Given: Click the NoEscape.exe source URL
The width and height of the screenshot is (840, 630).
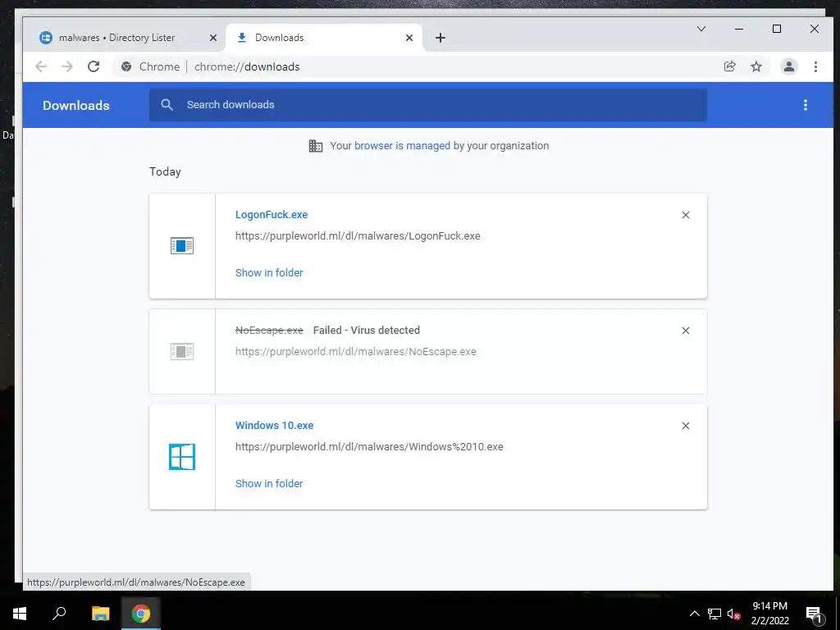Looking at the screenshot, I should [x=356, y=352].
